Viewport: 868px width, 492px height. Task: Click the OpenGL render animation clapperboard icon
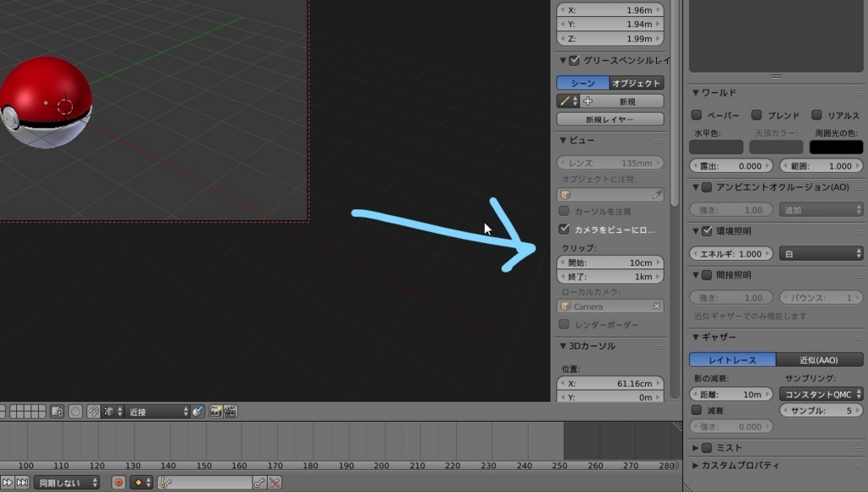pyautogui.click(x=231, y=412)
